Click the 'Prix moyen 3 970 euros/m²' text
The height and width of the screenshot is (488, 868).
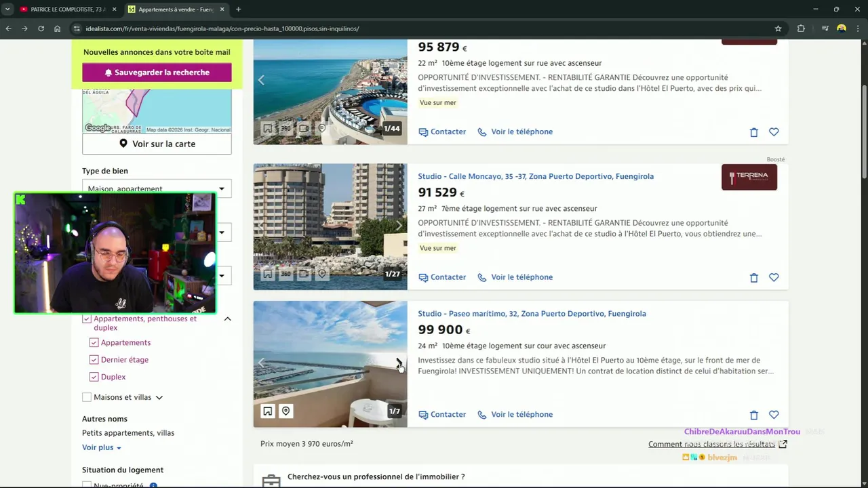pos(307,444)
